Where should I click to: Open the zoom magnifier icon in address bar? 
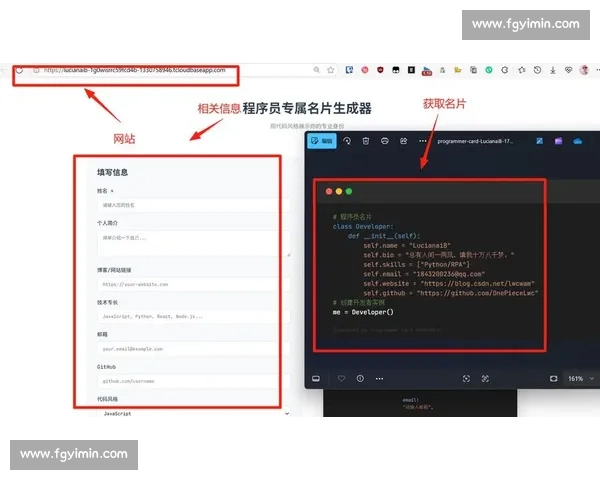pyautogui.click(x=316, y=70)
